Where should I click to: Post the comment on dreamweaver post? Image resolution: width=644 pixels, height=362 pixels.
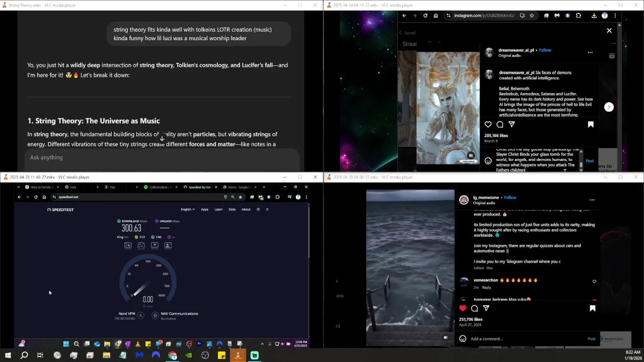click(590, 161)
